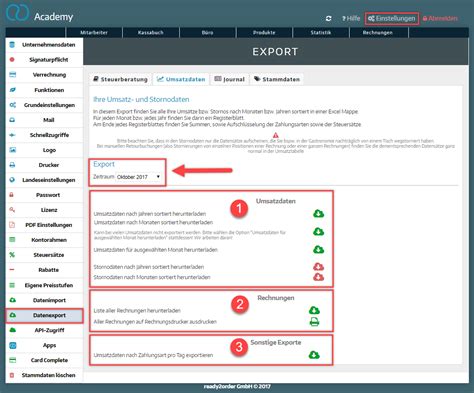Open Stammdaten löschen in the sidebar

[x=44, y=375]
